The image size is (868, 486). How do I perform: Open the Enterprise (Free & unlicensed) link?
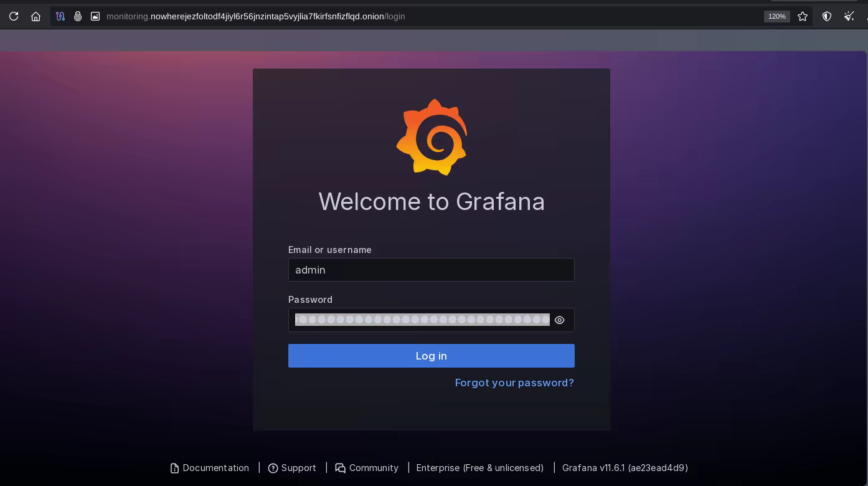coord(480,468)
